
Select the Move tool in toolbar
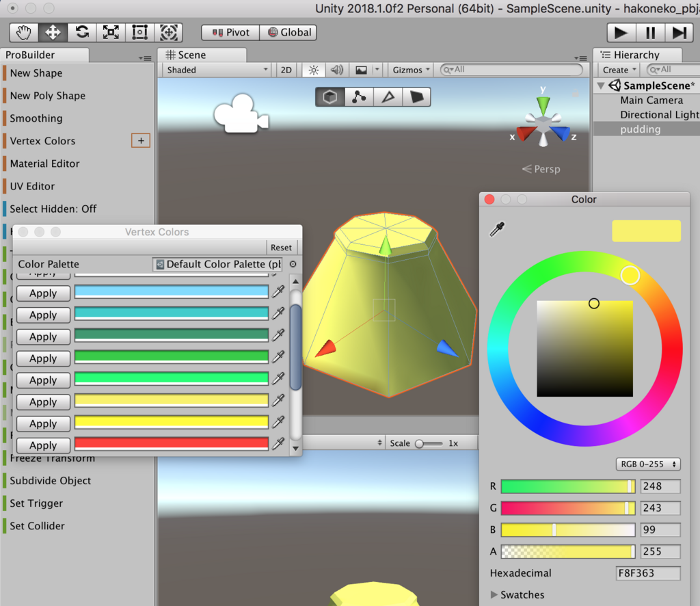(53, 33)
